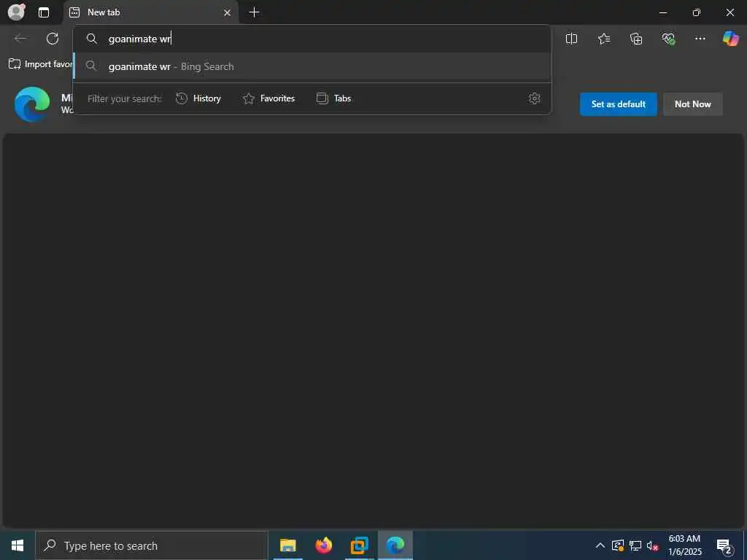Viewport: 747px width, 560px height.
Task: Open the notification center
Action: coord(724,546)
